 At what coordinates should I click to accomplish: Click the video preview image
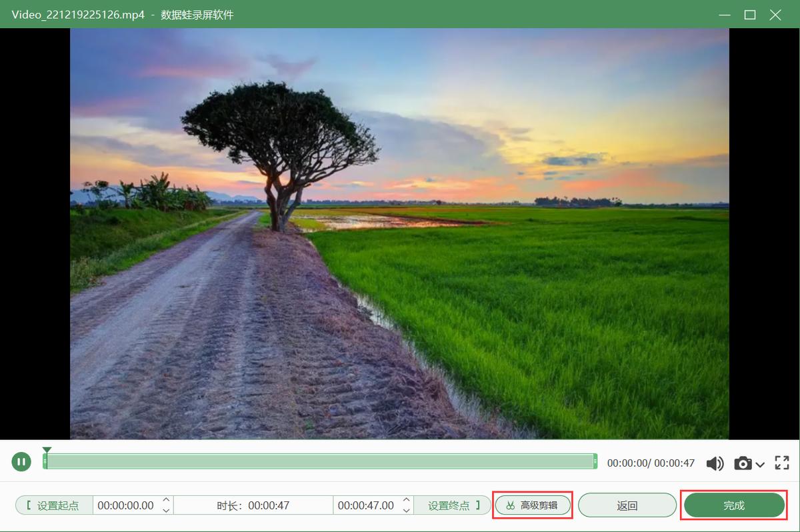399,233
